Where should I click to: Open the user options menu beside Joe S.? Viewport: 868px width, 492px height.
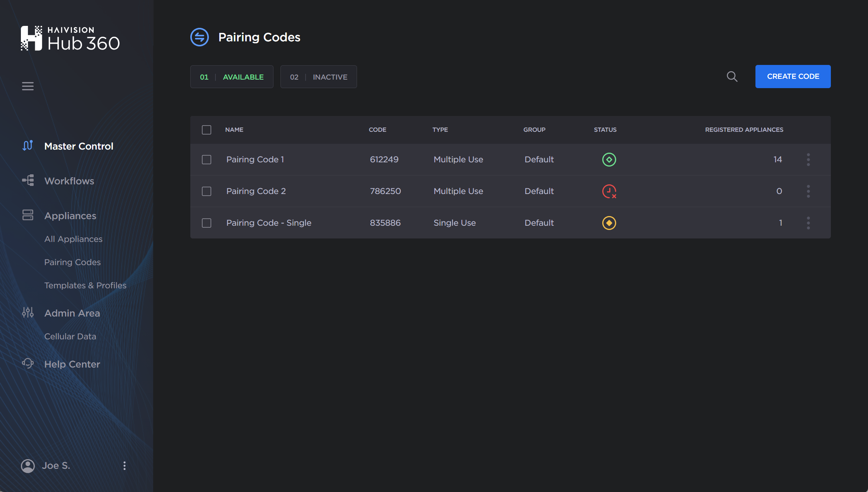tap(124, 466)
